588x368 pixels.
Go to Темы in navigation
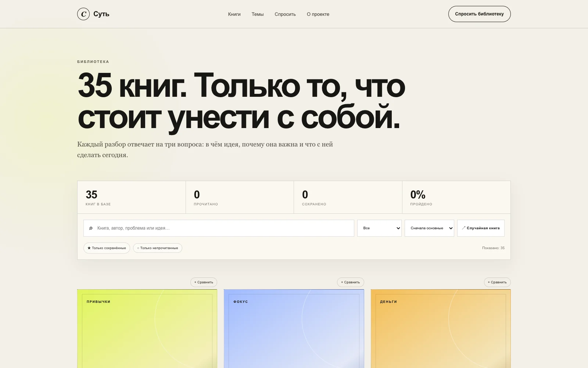click(258, 14)
